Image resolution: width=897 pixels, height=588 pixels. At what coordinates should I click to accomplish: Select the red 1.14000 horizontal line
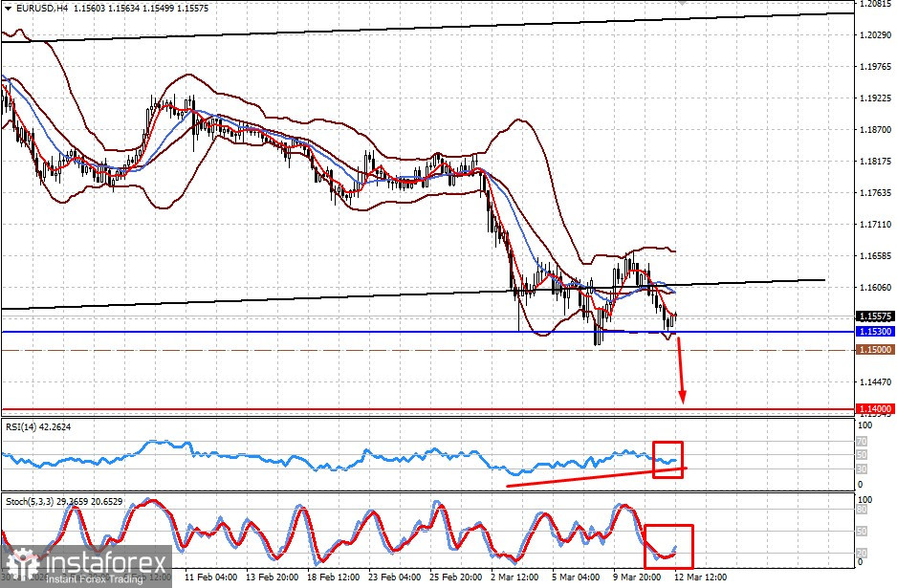pos(427,409)
